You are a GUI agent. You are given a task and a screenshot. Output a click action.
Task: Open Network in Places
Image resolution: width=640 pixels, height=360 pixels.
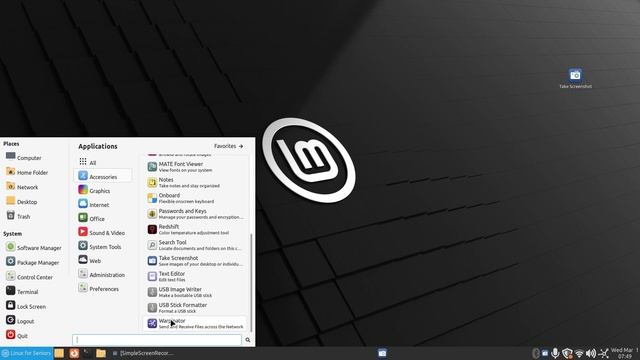tap(22, 187)
